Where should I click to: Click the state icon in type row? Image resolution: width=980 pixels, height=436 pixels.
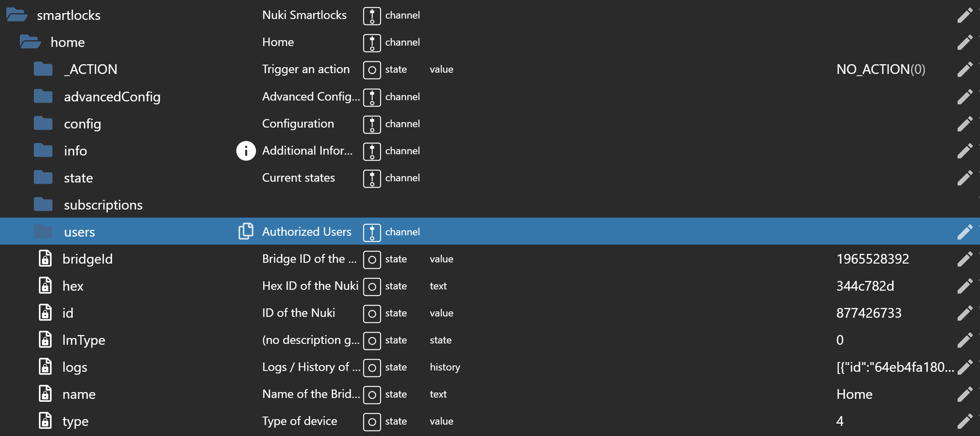(x=372, y=421)
